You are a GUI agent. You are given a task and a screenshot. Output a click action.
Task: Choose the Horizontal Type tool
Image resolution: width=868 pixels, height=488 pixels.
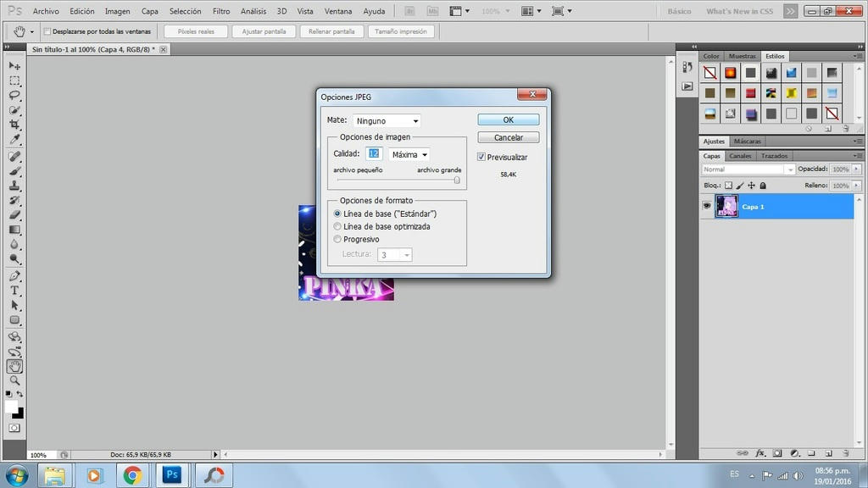(x=14, y=291)
